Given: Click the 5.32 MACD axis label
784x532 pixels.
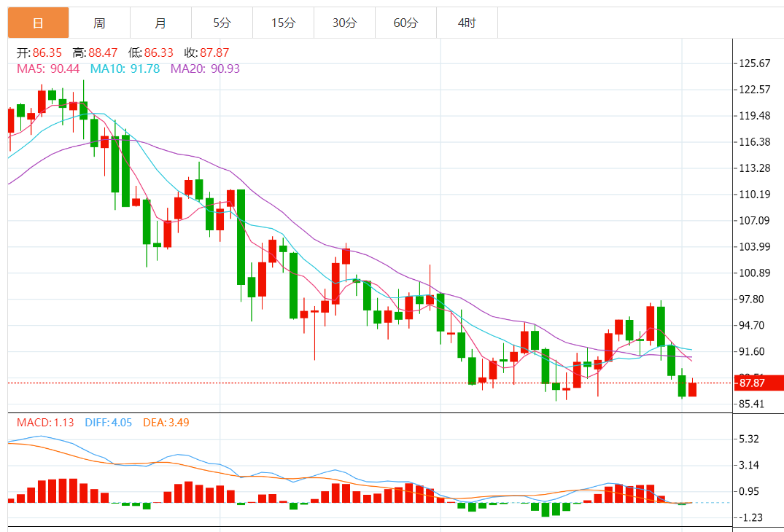Looking at the screenshot, I should click(748, 439).
